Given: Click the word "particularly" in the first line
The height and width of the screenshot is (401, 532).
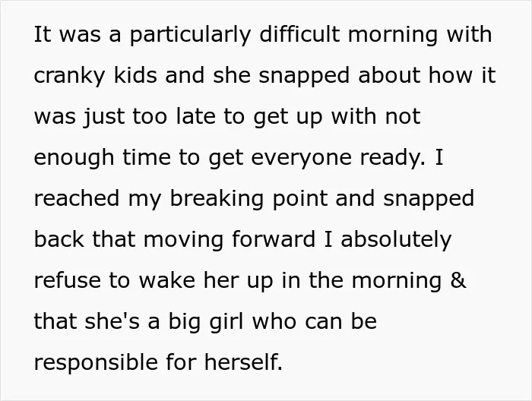Looking at the screenshot, I should [x=190, y=35].
